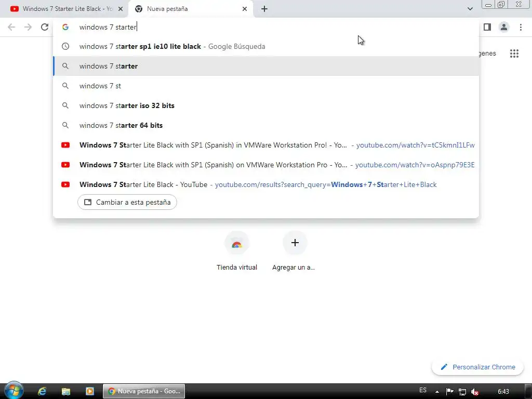
Task: Show hidden tray icons arrow
Action: click(x=437, y=392)
